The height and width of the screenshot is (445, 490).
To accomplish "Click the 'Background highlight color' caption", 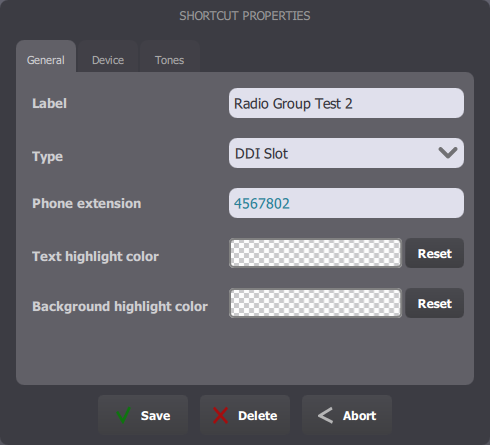I will pyautogui.click(x=120, y=306).
